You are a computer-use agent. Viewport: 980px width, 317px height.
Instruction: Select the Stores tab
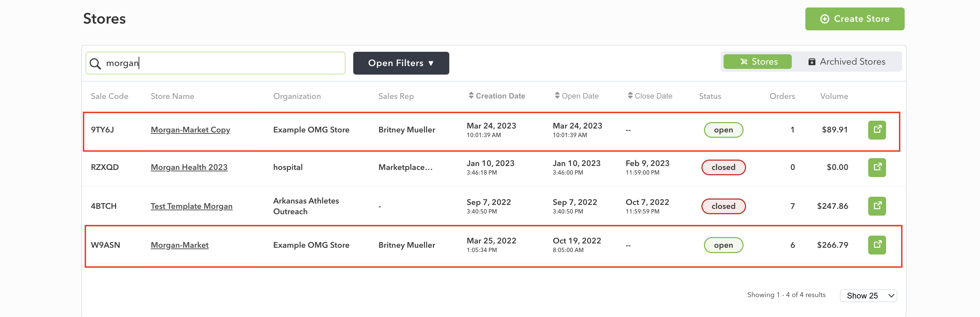coord(757,61)
